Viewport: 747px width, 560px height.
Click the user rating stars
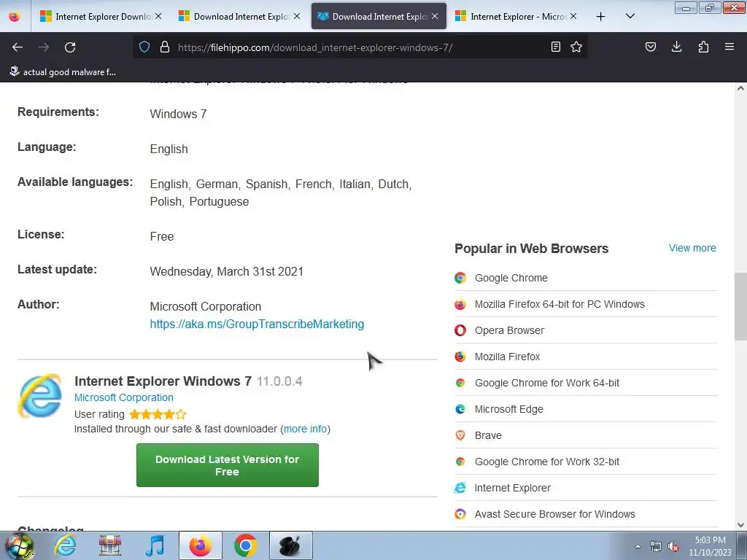(158, 414)
